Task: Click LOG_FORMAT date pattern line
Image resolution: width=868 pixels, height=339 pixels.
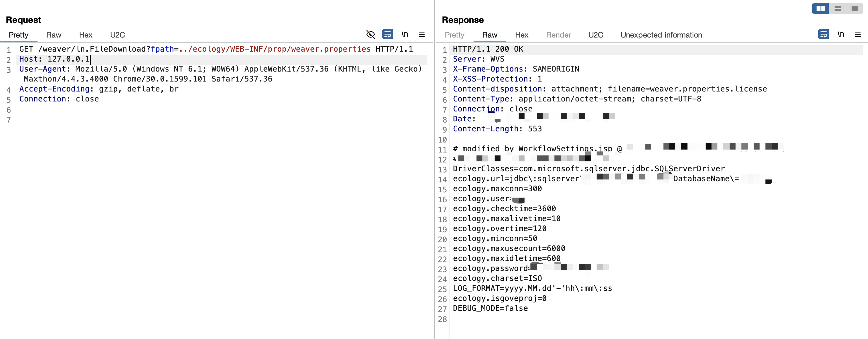Action: tap(532, 288)
